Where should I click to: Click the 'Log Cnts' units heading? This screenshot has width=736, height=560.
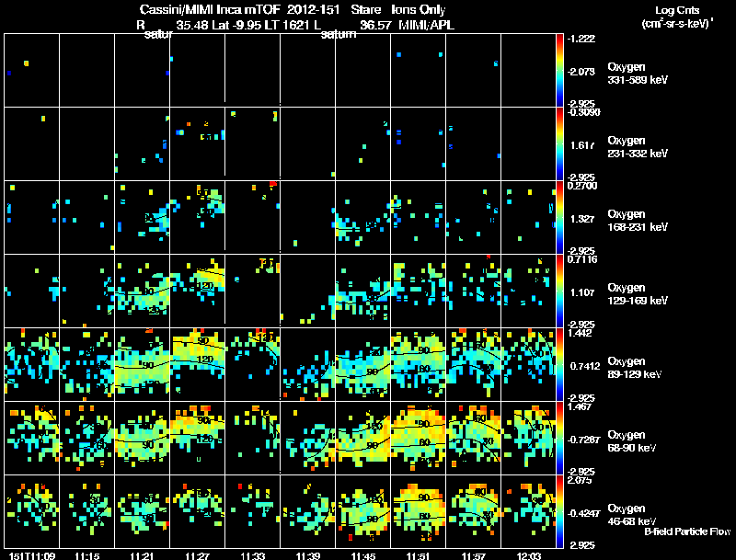tap(677, 10)
